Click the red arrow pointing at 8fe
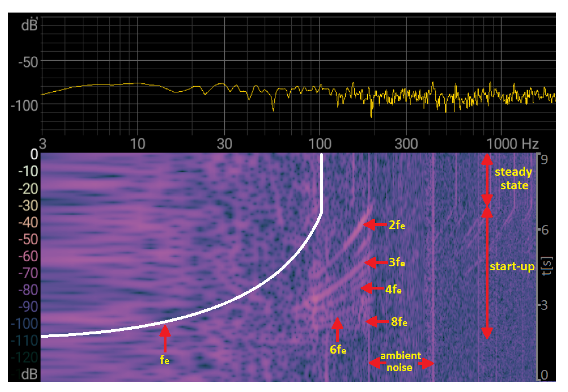 377,321
